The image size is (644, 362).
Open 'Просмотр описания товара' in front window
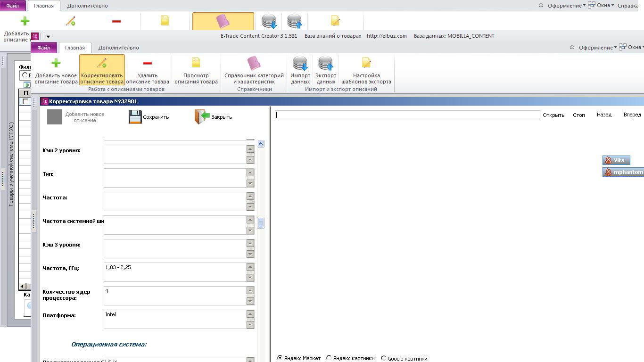pos(196,70)
